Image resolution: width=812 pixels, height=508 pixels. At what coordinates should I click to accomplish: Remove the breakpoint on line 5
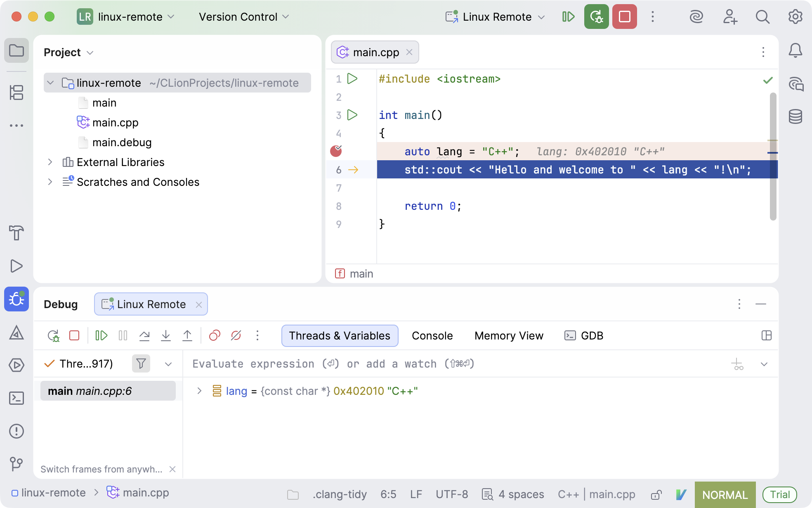pyautogui.click(x=336, y=151)
